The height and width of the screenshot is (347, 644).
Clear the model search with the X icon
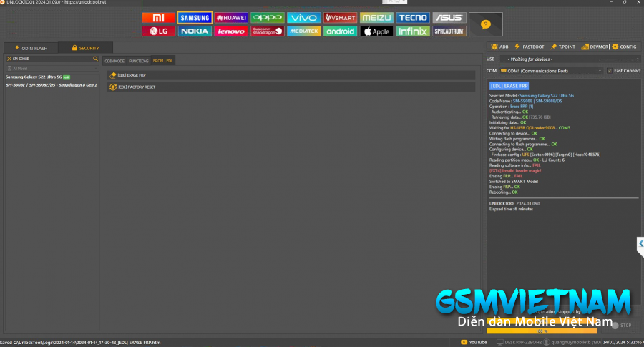[9, 59]
